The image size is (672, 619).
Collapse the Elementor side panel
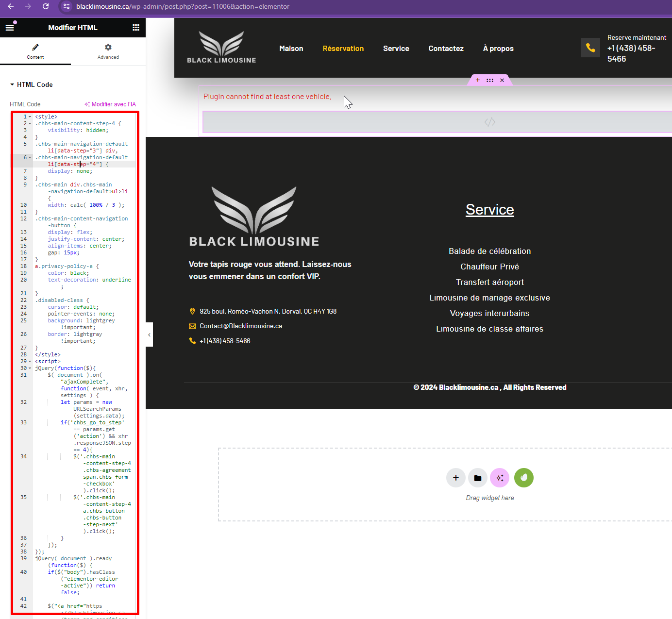point(149,335)
